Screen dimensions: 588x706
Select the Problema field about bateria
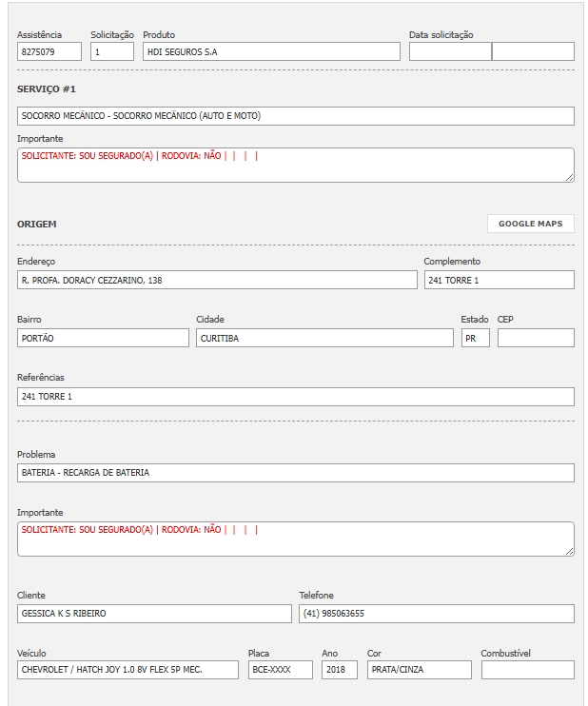click(295, 473)
